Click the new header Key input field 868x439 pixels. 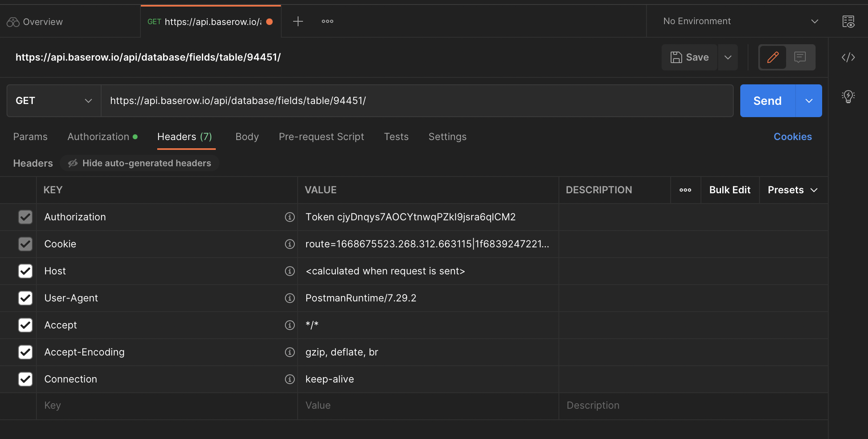coord(167,405)
